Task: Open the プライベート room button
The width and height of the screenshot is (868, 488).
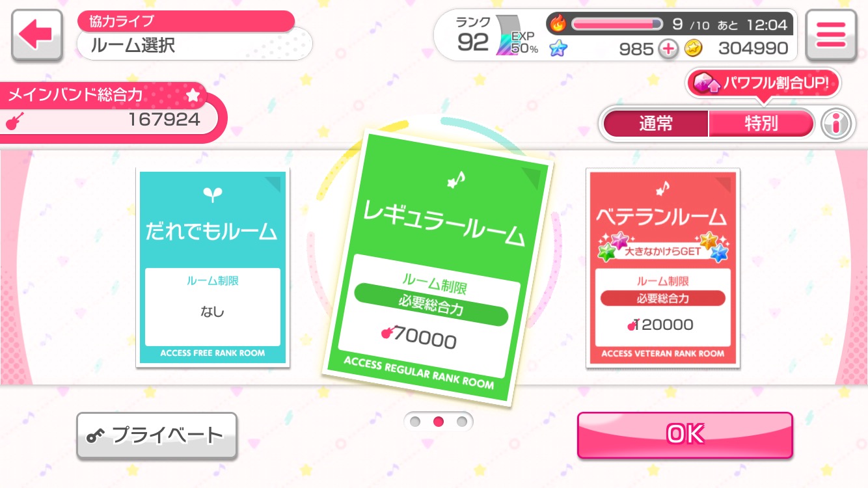Action: pyautogui.click(x=156, y=435)
